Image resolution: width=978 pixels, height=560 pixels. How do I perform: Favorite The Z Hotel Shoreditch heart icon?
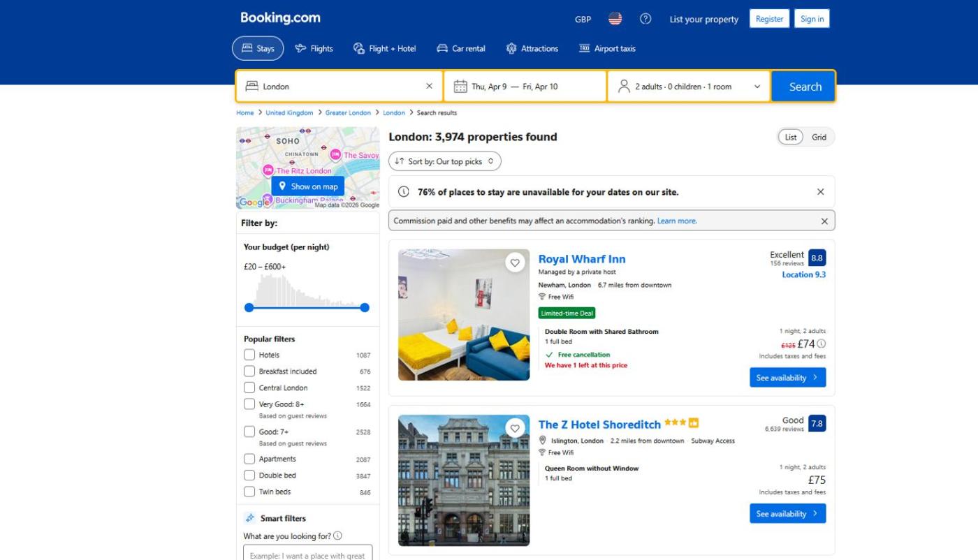[515, 429]
